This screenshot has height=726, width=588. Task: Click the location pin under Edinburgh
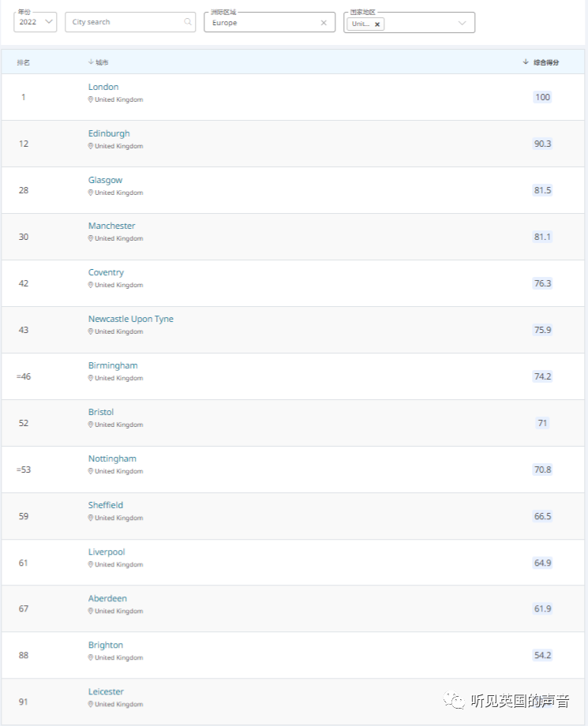pyautogui.click(x=91, y=146)
